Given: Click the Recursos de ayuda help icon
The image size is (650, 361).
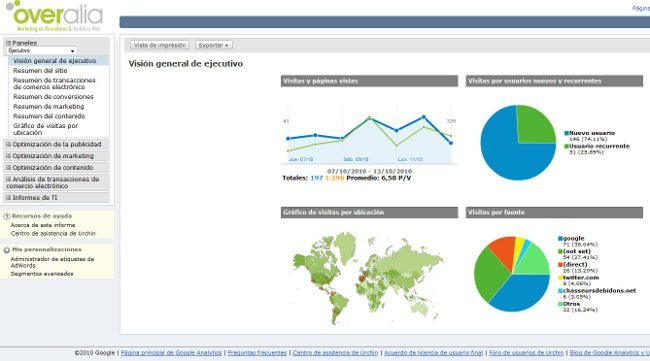Looking at the screenshot, I should [x=7, y=216].
